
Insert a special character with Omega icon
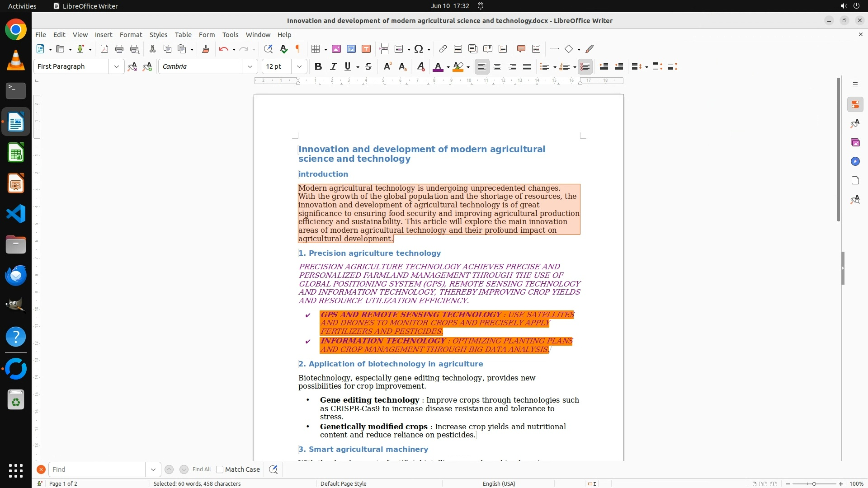click(x=419, y=49)
